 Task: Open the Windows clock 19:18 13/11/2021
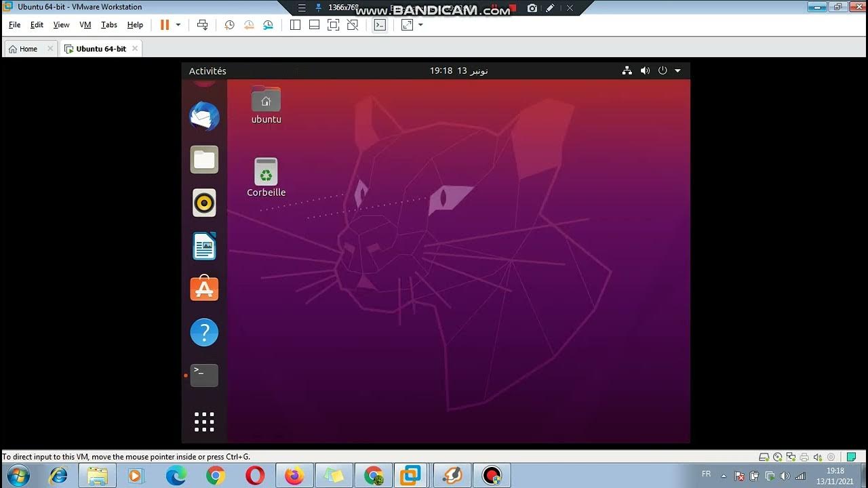[835, 476]
